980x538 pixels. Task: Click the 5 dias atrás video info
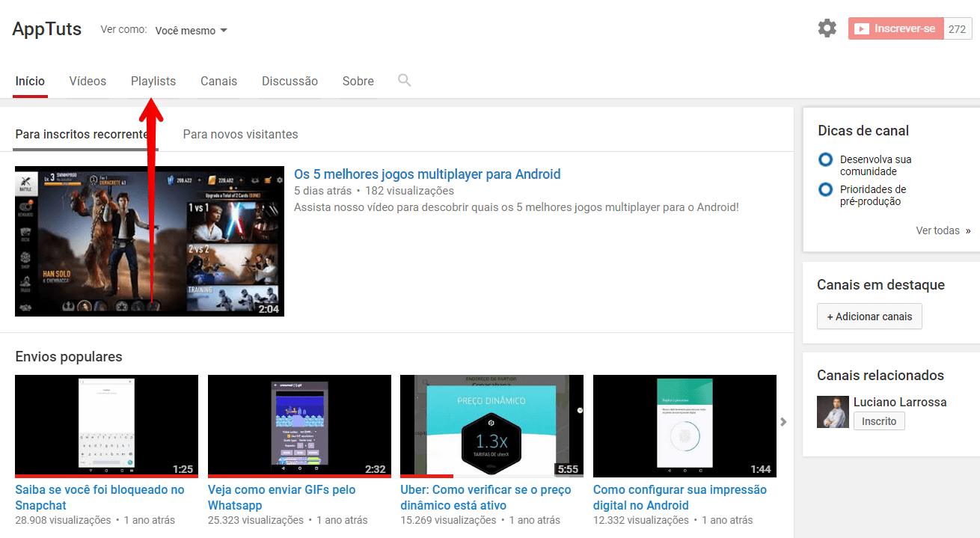(323, 191)
